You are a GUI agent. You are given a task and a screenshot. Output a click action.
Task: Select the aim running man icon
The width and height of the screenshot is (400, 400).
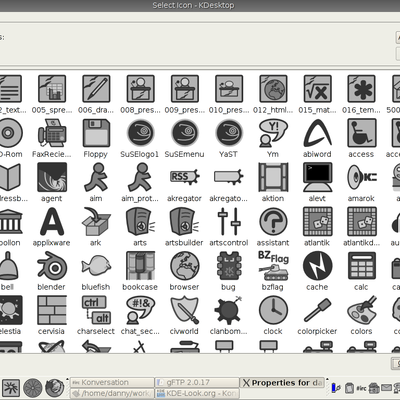(x=96, y=177)
